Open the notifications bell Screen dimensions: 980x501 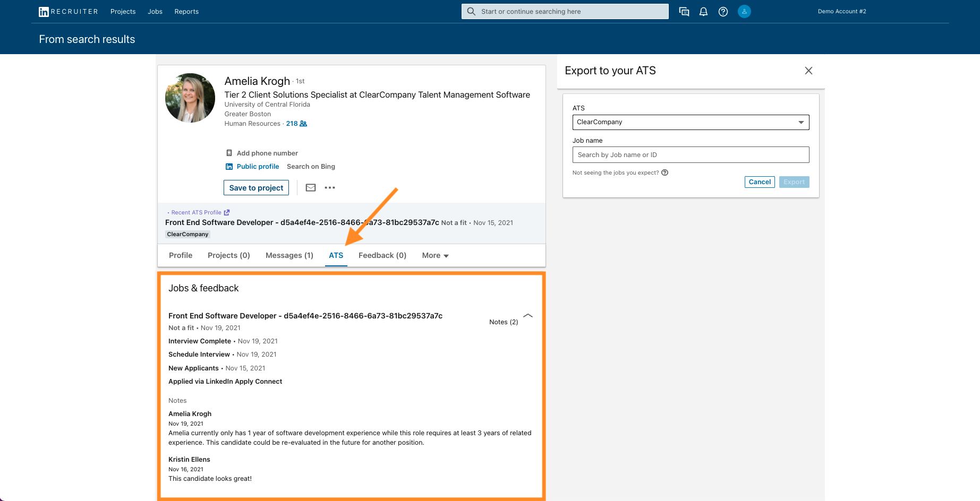coord(703,12)
